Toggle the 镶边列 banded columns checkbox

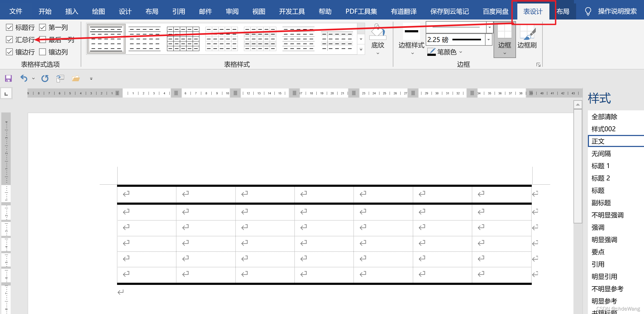(43, 52)
